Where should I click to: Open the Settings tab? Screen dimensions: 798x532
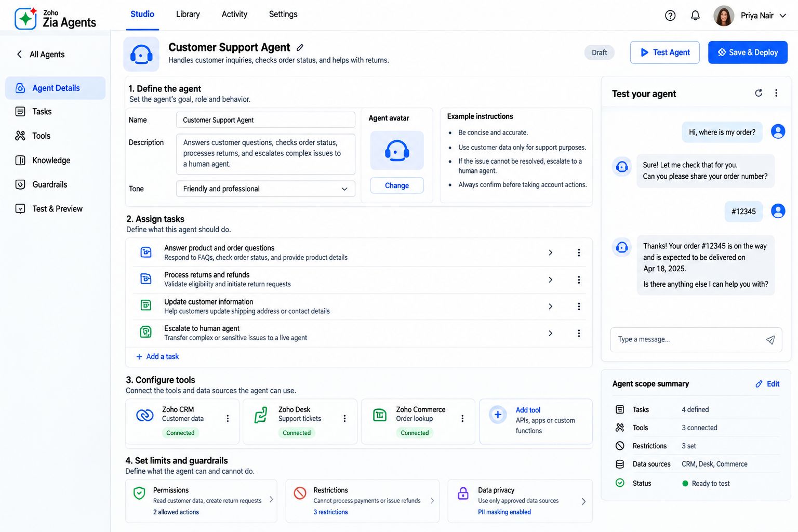[x=283, y=15]
